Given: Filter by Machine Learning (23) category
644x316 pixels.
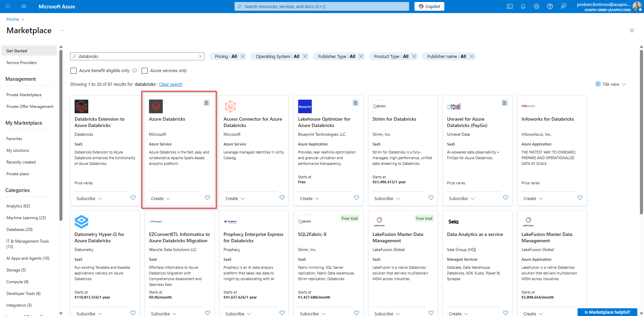Looking at the screenshot, I should pyautogui.click(x=26, y=218).
